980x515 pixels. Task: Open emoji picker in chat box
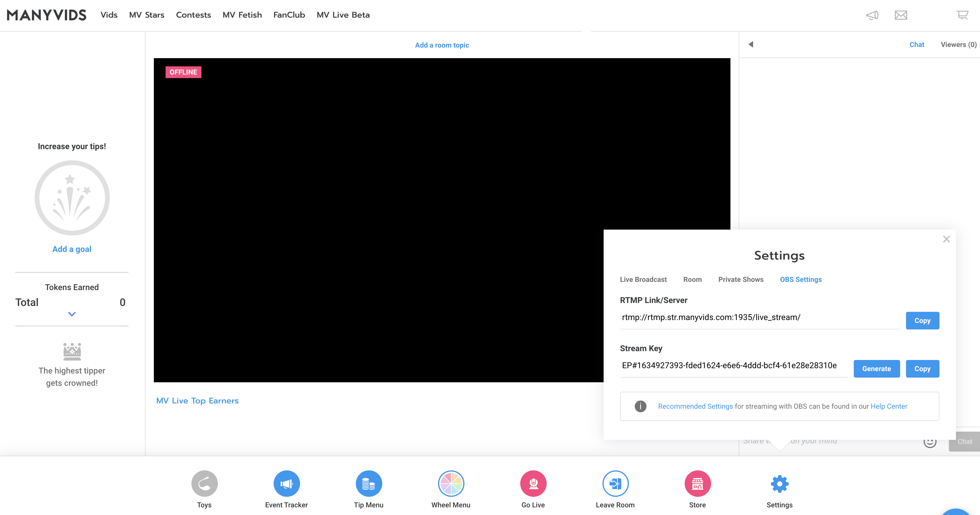tap(930, 441)
